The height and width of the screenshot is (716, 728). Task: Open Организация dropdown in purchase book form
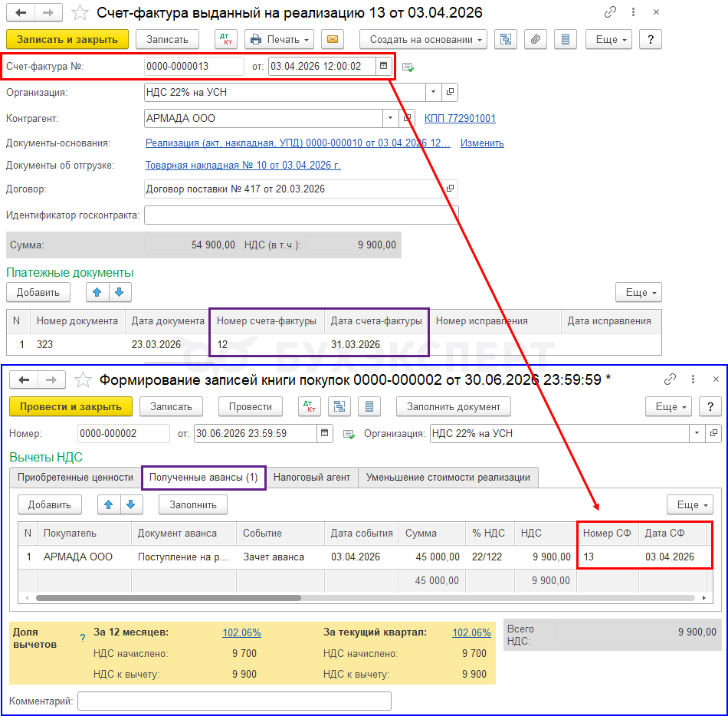click(x=697, y=434)
